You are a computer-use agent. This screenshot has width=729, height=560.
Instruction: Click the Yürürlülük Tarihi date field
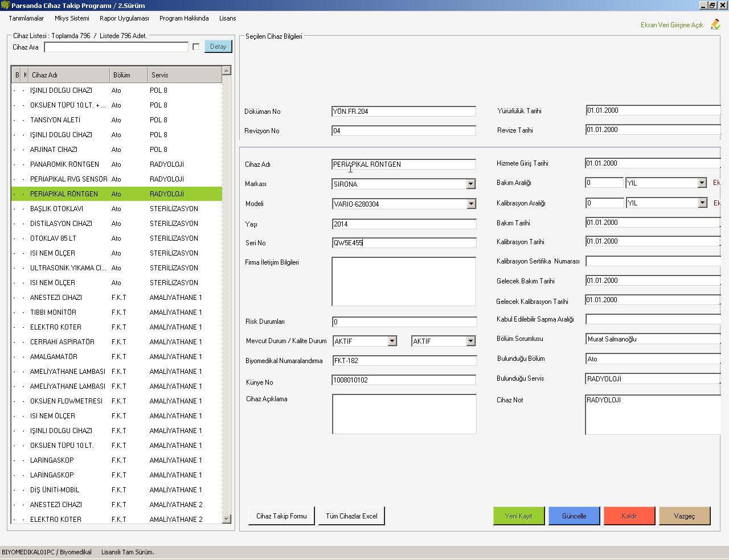click(653, 110)
